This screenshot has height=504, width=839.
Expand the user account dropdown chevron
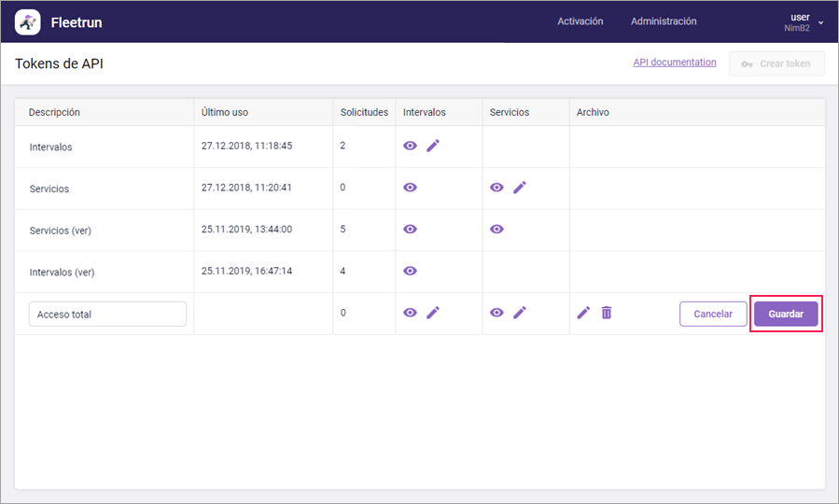821,21
